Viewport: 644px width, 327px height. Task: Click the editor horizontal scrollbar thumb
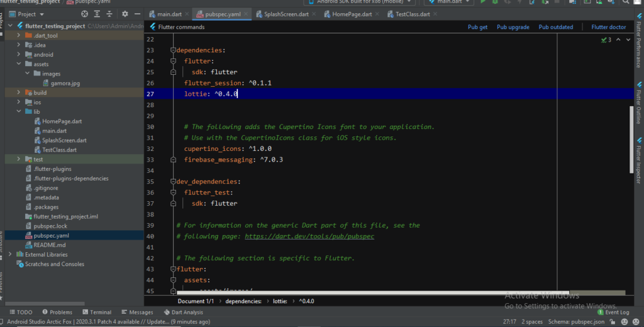373,293
